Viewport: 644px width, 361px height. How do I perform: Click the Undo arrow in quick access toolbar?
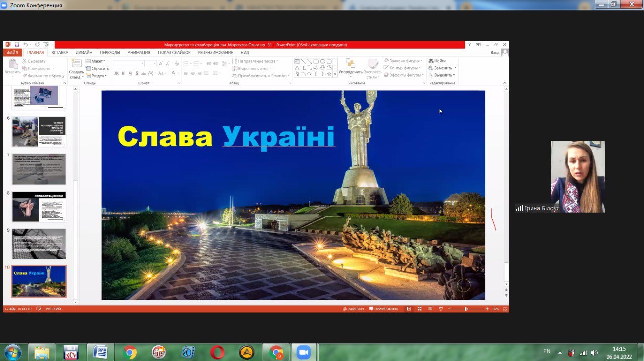[25, 45]
